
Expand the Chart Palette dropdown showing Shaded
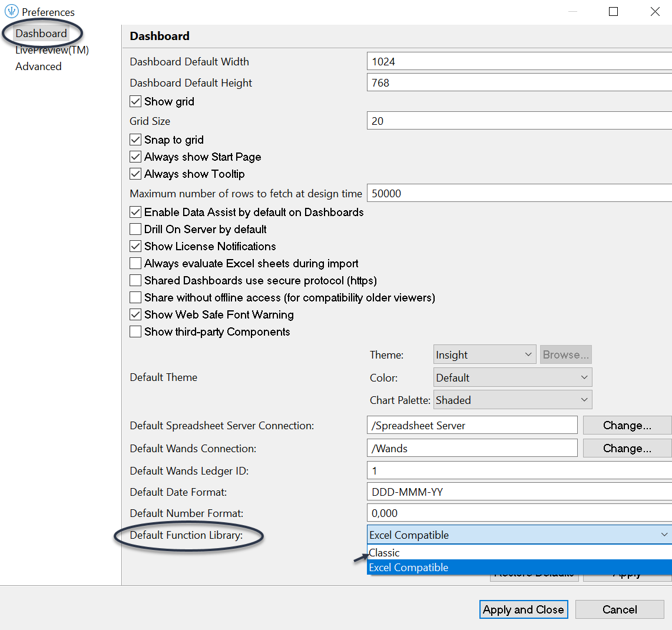point(512,400)
